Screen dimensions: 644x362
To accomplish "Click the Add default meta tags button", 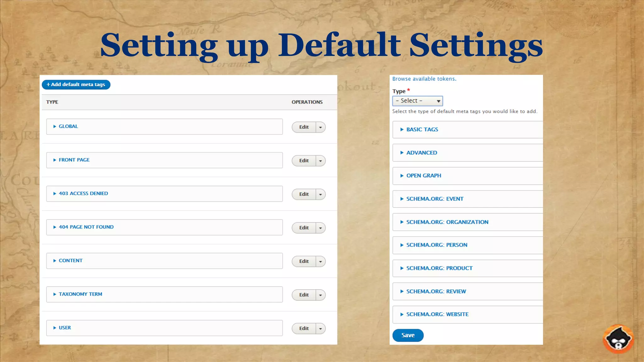I will 76,85.
